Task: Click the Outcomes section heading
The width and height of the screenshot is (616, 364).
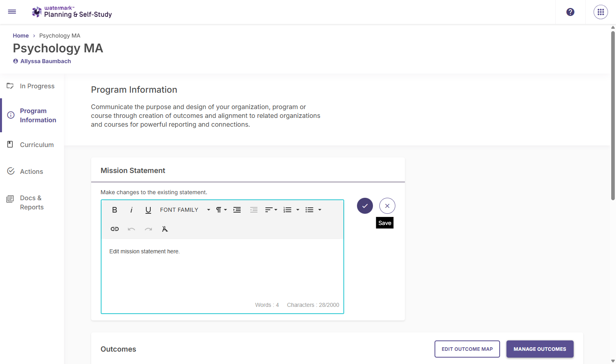Action: point(118,349)
